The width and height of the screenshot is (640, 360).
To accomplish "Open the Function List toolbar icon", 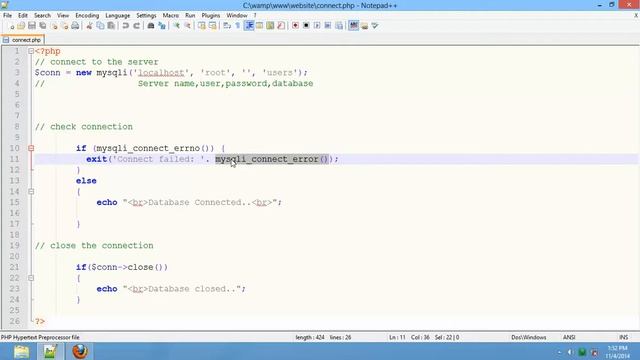I will pos(281,26).
